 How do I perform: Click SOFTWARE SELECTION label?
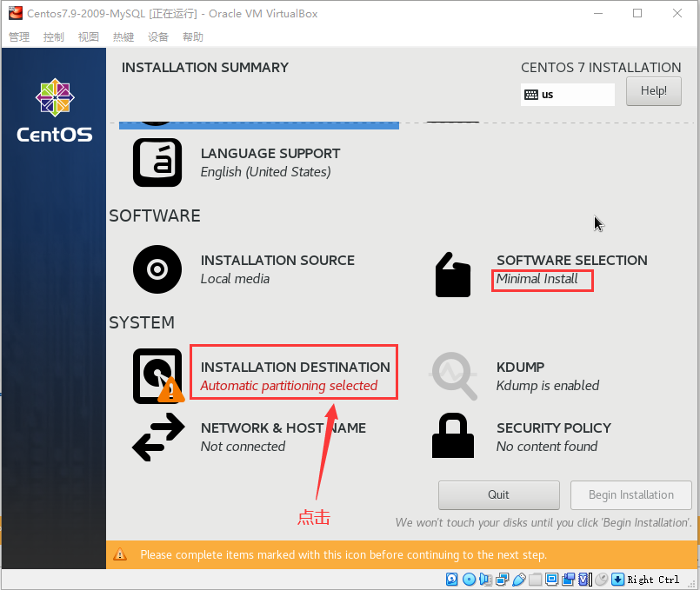(572, 260)
